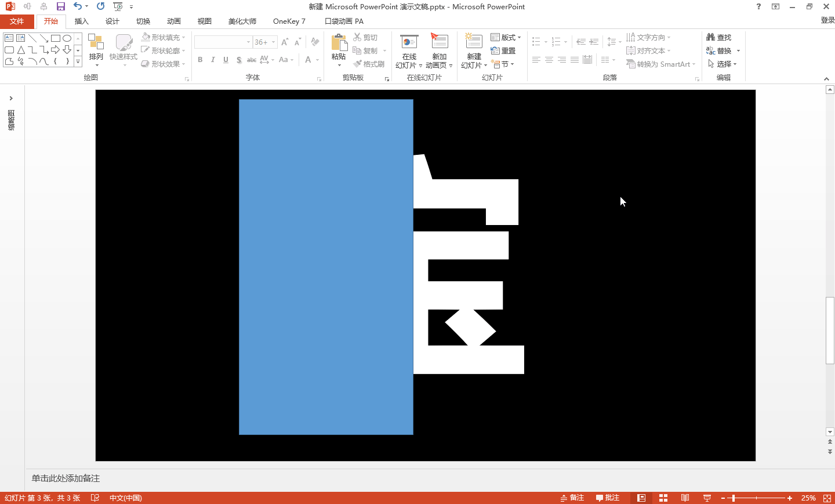The image size is (835, 504).
Task: Align text left in paragraph group
Action: pos(536,60)
